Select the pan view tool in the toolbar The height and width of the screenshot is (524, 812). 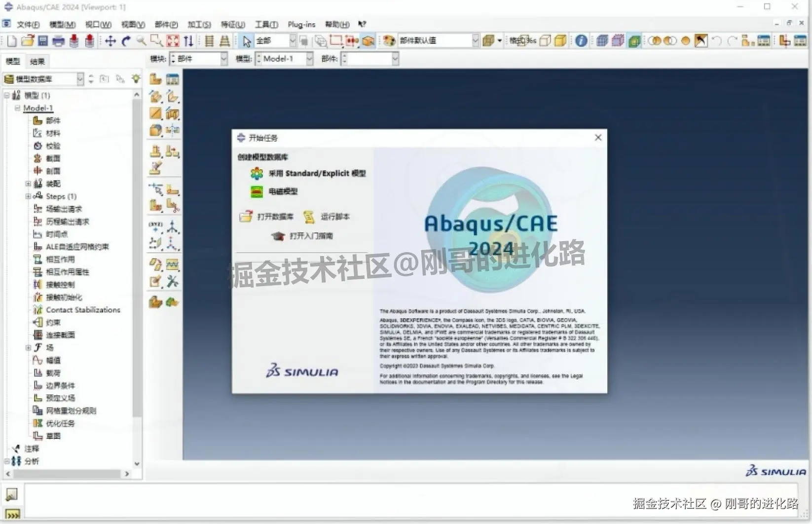(111, 41)
